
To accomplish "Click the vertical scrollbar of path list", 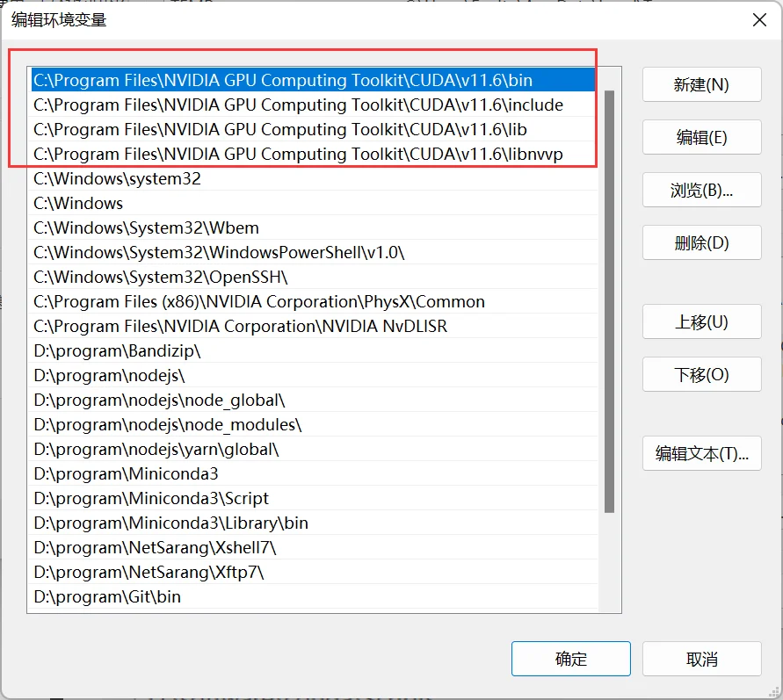I will pyautogui.click(x=609, y=299).
